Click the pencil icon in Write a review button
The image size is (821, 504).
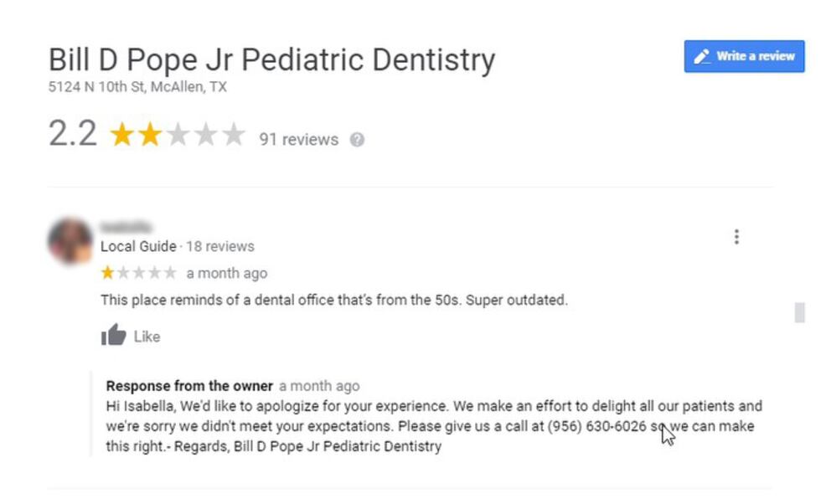pos(702,56)
